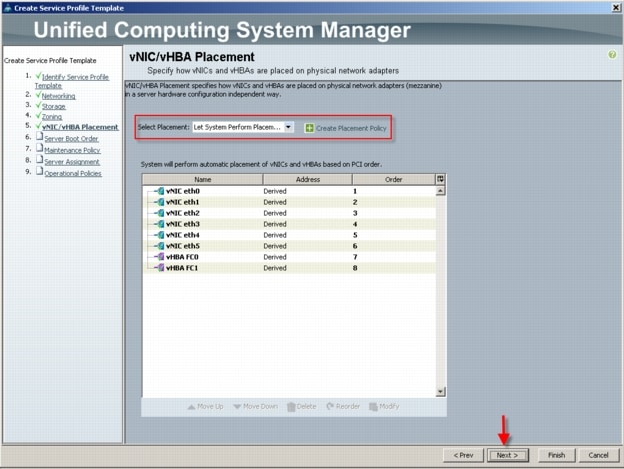Click the vNIC eth3 adapter icon

161,224
